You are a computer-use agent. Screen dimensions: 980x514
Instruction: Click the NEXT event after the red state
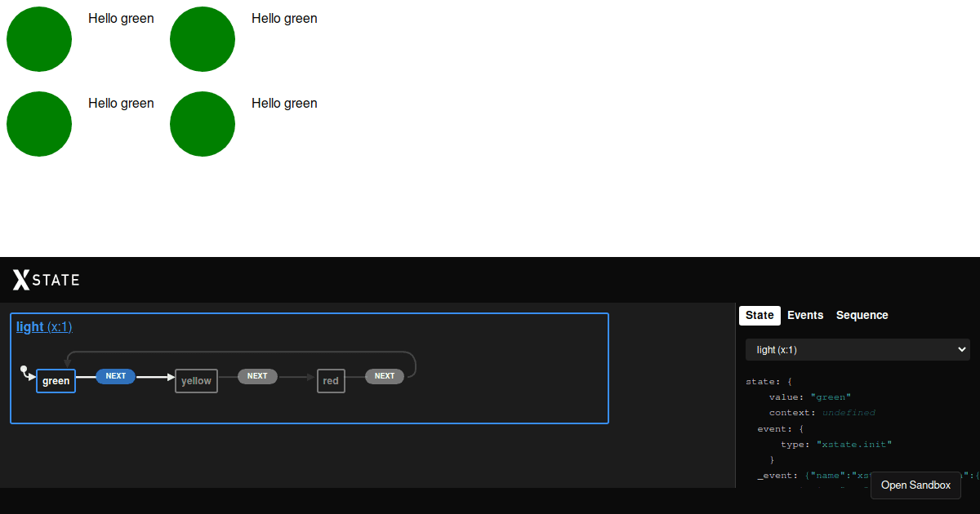click(385, 376)
